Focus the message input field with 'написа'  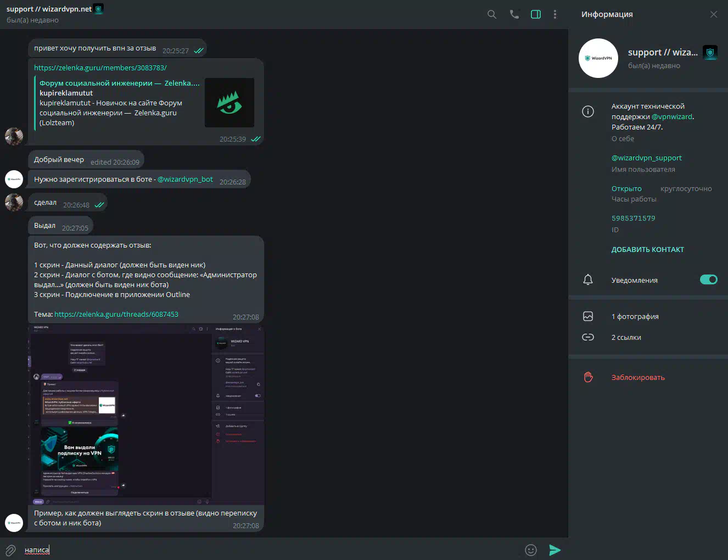(x=272, y=550)
